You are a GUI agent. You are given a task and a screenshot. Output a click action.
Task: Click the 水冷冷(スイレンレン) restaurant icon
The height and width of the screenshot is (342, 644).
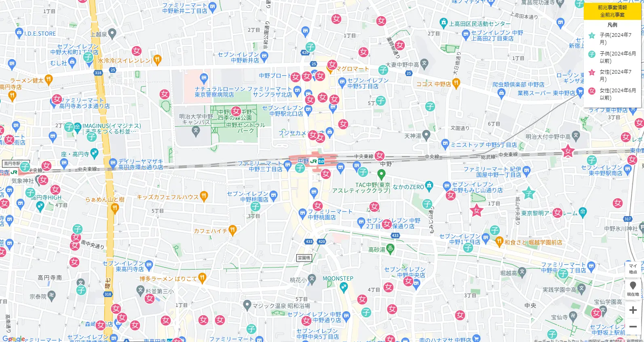[157, 60]
